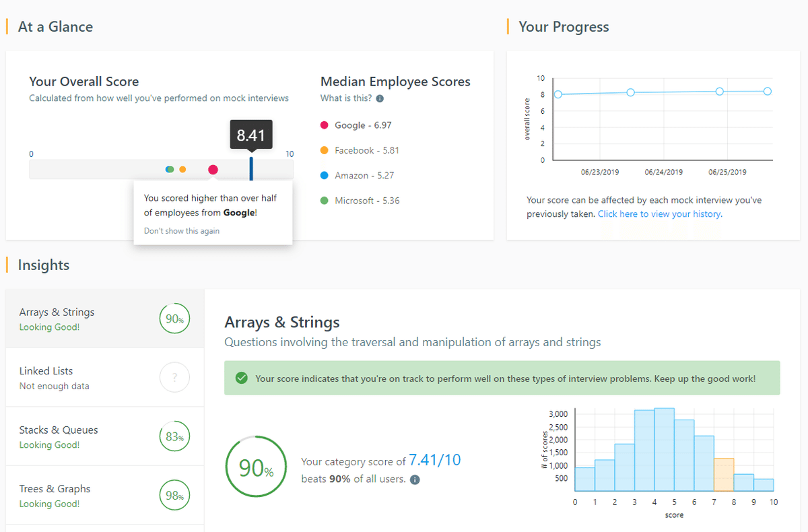Click info icon after "of all users"
Viewport: 808px width, 532px height.
pos(415,480)
